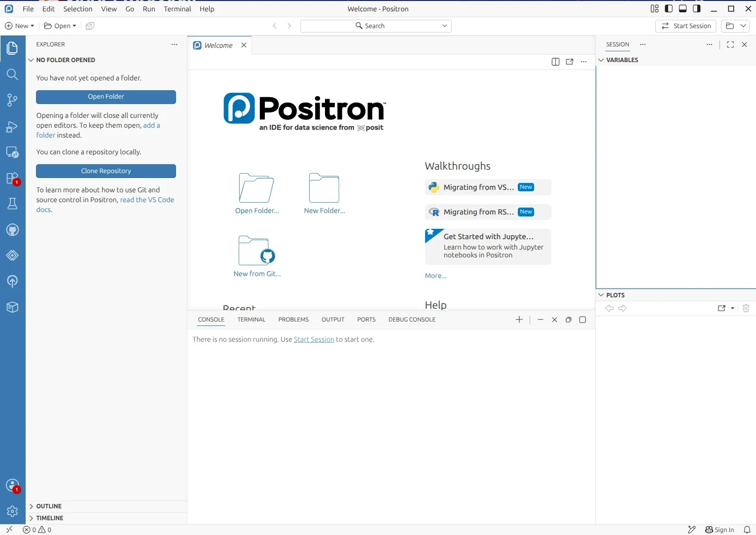756x535 pixels.
Task: Show the next plot in the Plots pane
Action: [623, 308]
